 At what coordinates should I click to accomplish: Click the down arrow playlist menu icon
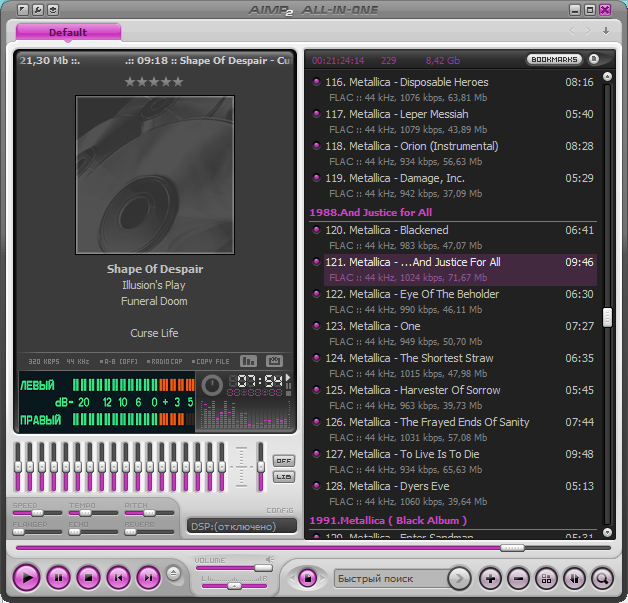606,31
